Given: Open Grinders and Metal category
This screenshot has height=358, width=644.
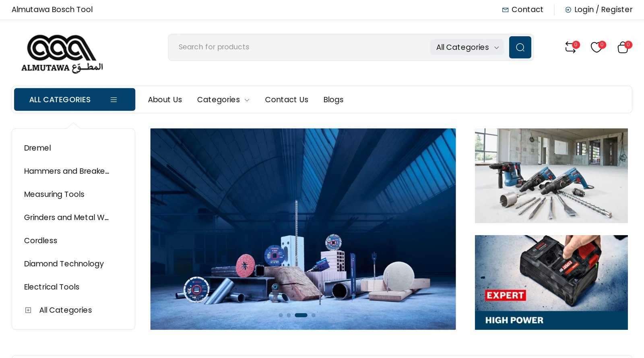Looking at the screenshot, I should pyautogui.click(x=66, y=217).
